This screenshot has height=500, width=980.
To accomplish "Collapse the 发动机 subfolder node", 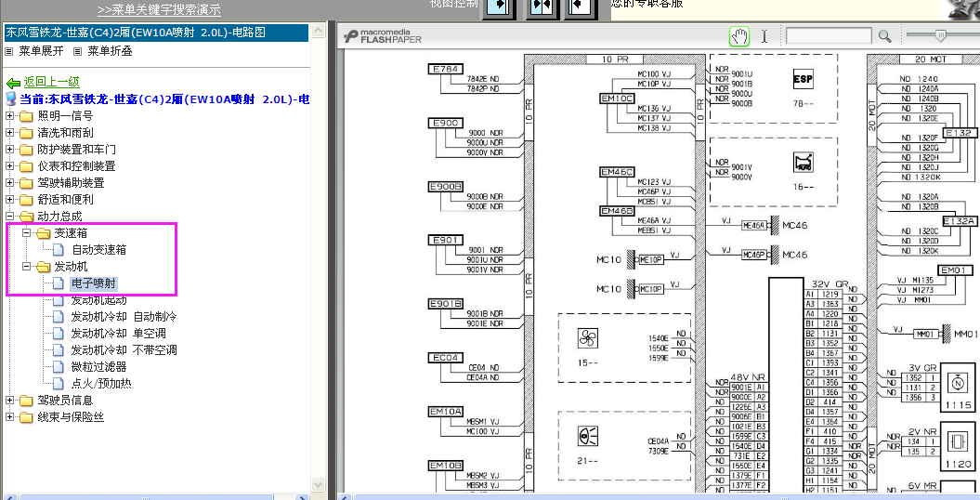I will (x=27, y=266).
